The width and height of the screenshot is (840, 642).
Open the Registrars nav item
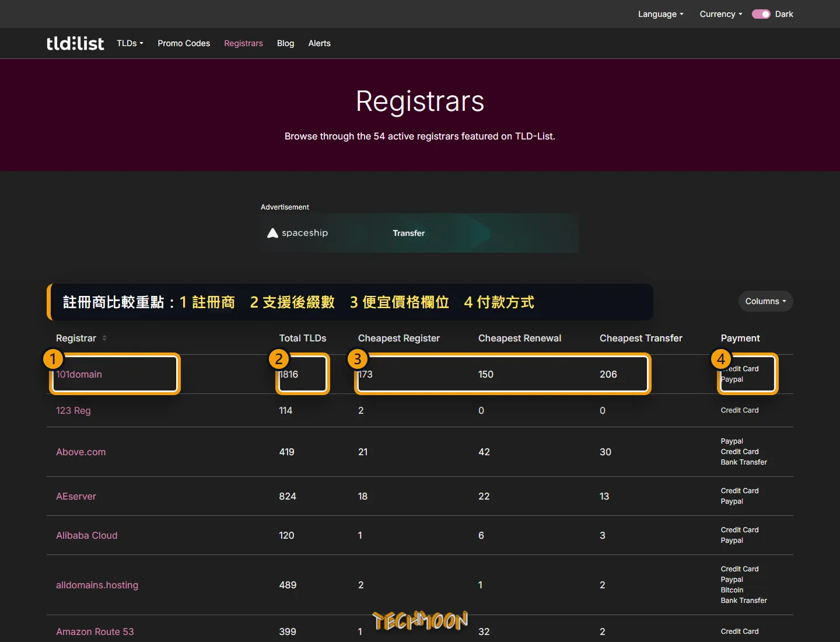[x=243, y=43]
